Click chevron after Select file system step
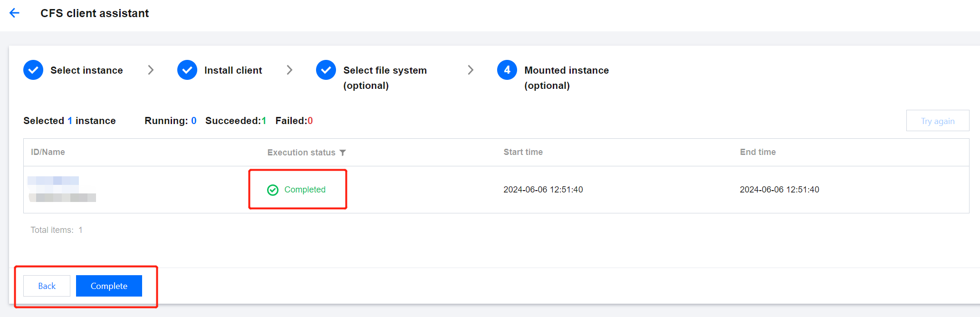 (471, 70)
